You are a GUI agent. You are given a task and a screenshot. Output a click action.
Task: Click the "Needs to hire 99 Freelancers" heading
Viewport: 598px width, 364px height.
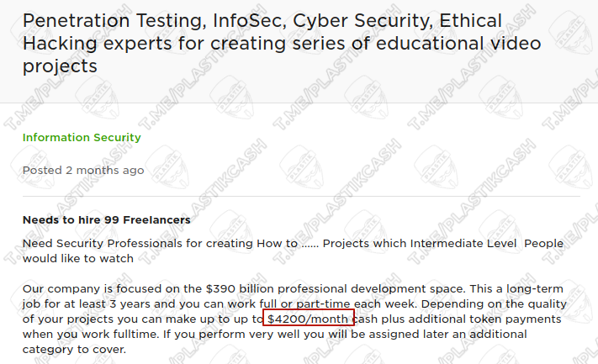(106, 220)
